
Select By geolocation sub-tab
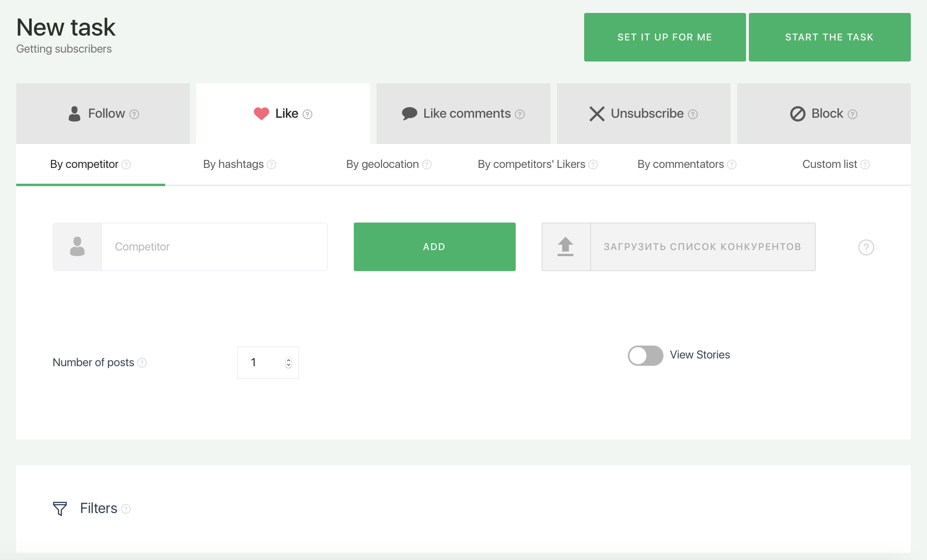[x=389, y=164]
